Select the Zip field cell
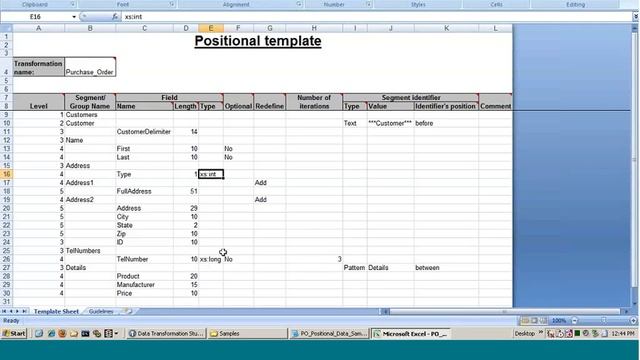Image resolution: width=640 pixels, height=360 pixels. pyautogui.click(x=144, y=234)
